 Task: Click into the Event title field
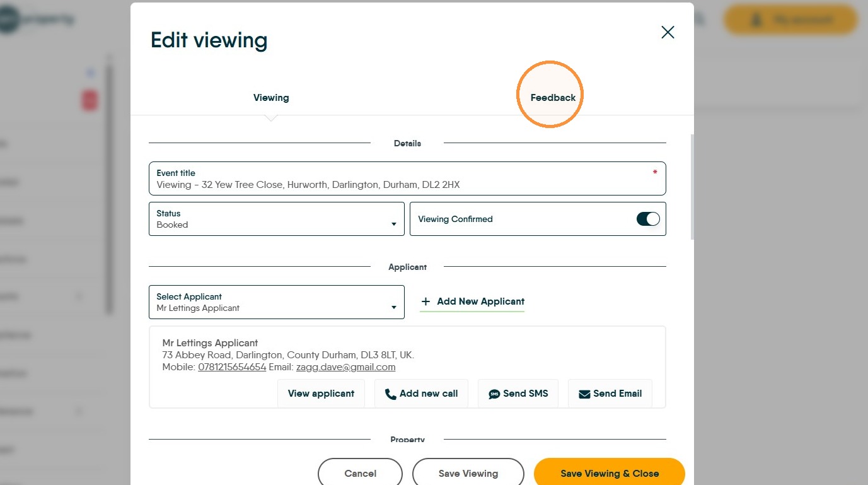(407, 178)
